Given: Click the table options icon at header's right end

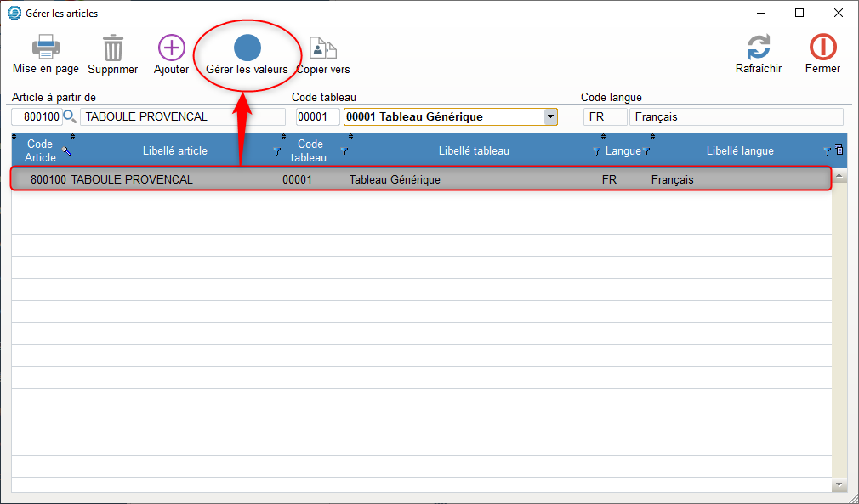Looking at the screenshot, I should (839, 150).
